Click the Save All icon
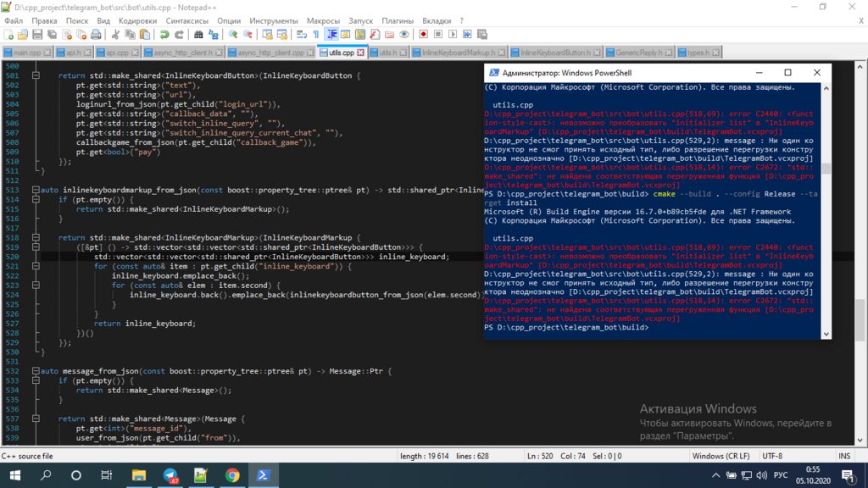 [52, 34]
